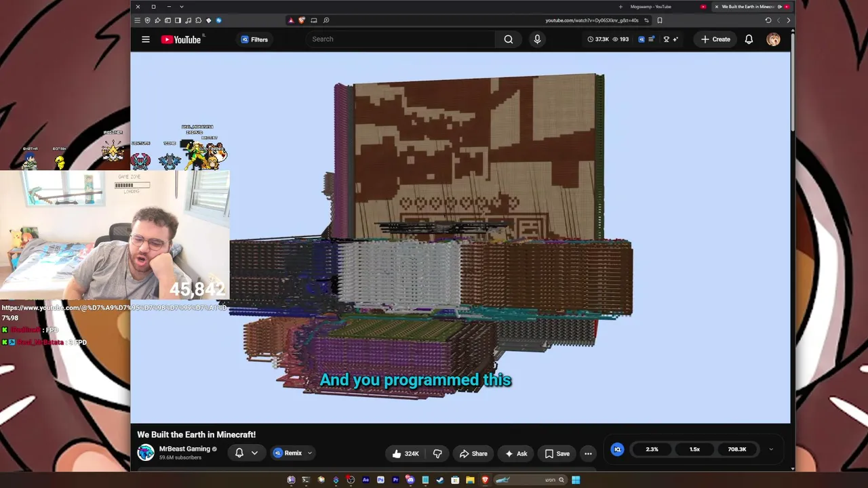This screenshot has height=488, width=868.
Task: Open the vidIQ Filters button
Action: 254,39
